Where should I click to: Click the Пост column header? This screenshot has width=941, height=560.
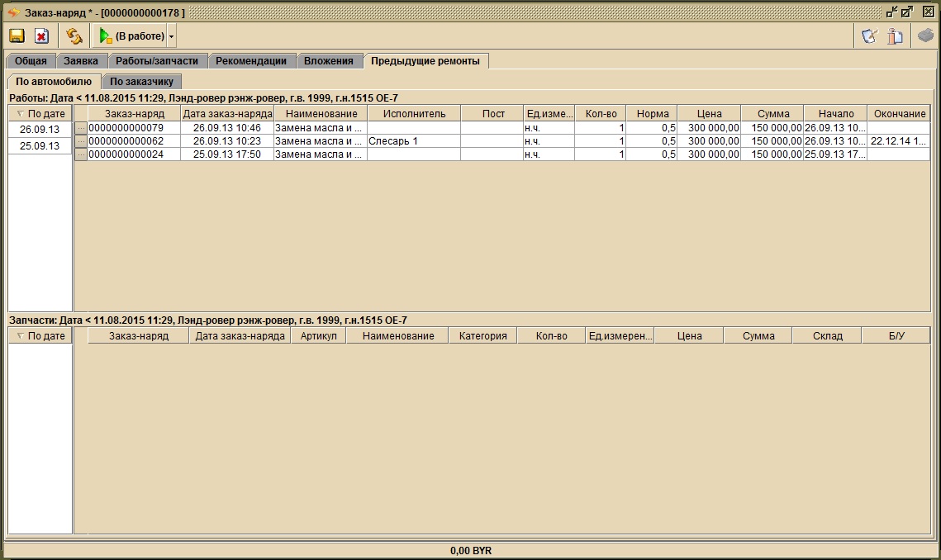(x=493, y=113)
